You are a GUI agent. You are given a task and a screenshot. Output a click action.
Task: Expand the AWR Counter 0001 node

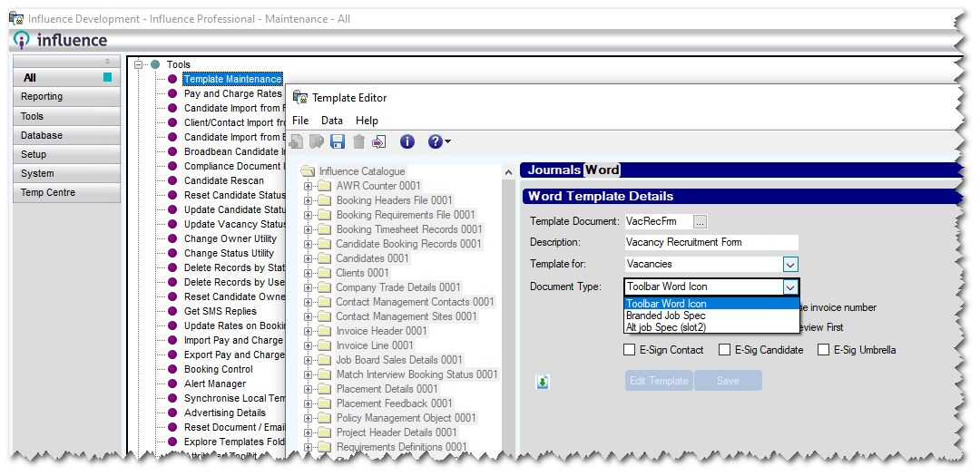pyautogui.click(x=309, y=186)
